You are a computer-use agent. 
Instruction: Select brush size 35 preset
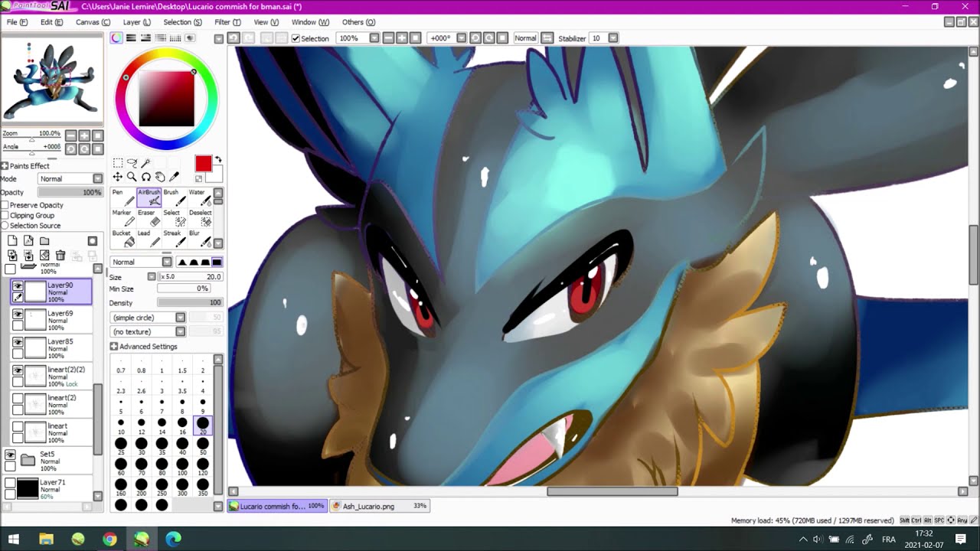(x=162, y=446)
